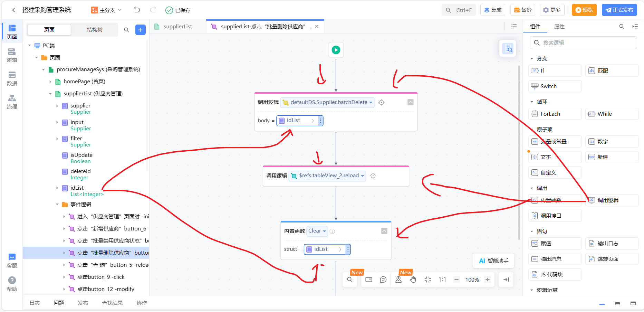Select the hand pan tool
644x312 pixels.
coord(413,280)
